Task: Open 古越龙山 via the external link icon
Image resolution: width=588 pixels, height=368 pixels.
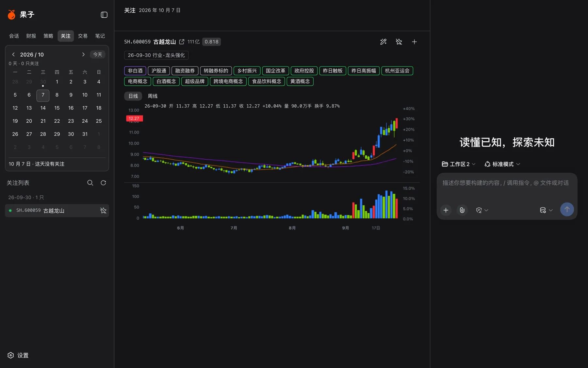Action: [x=182, y=42]
